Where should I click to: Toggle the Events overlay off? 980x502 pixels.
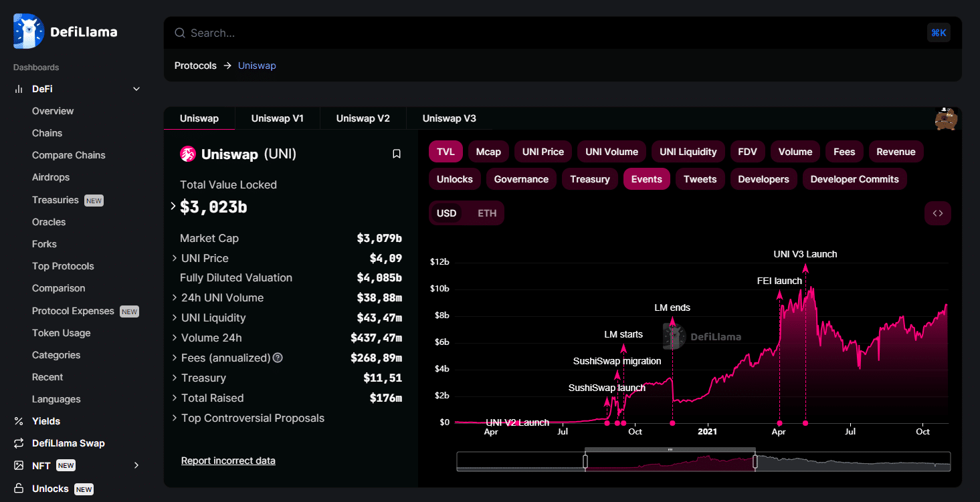[646, 178]
